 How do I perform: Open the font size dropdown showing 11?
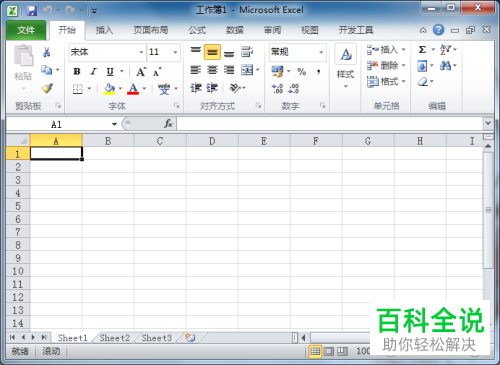pyautogui.click(x=175, y=52)
